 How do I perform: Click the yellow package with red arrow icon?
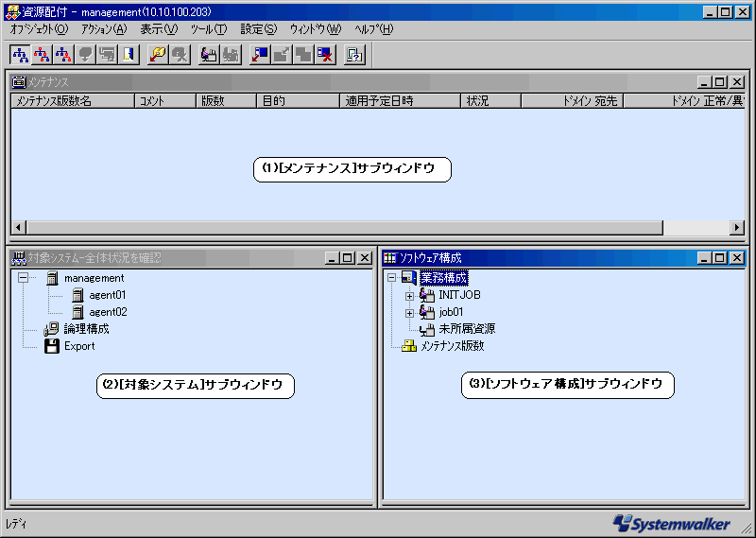[158, 55]
